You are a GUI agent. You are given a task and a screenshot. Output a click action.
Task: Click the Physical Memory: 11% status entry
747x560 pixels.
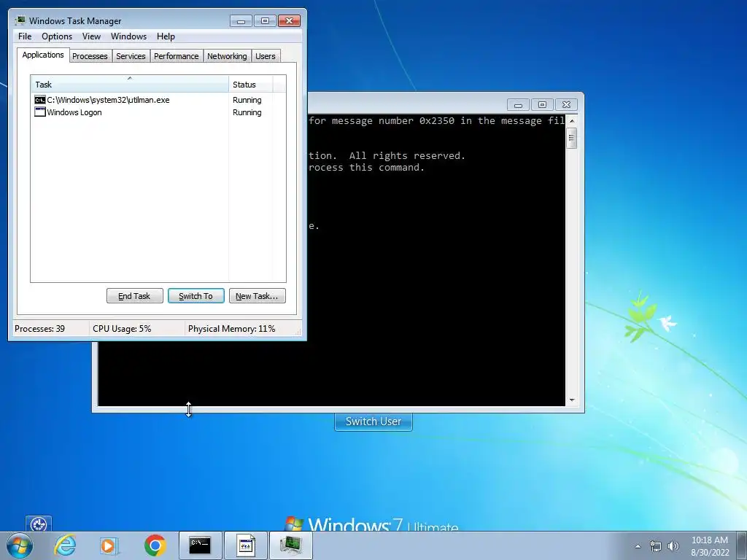232,329
